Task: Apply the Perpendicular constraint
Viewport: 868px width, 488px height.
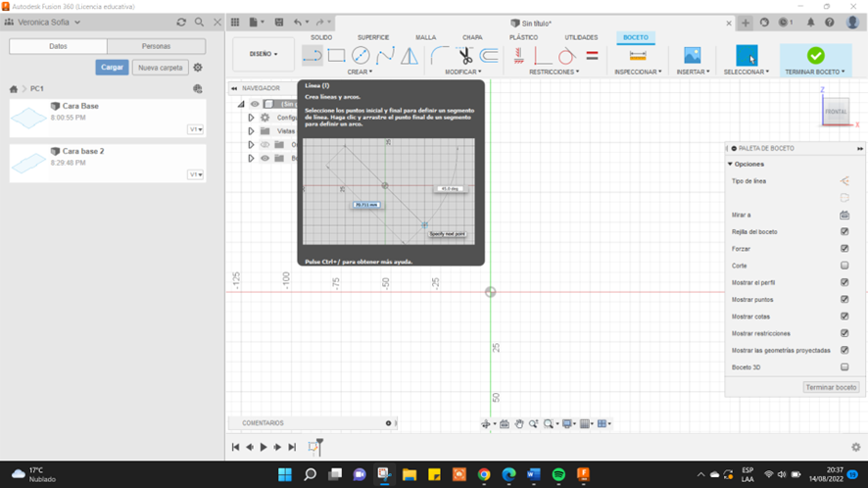Action: 543,56
